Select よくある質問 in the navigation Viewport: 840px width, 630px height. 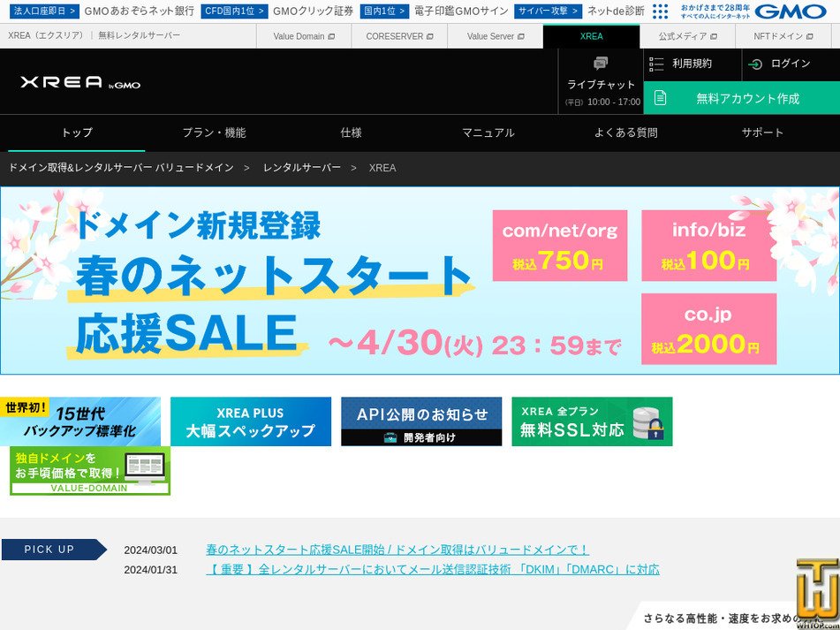coord(624,132)
